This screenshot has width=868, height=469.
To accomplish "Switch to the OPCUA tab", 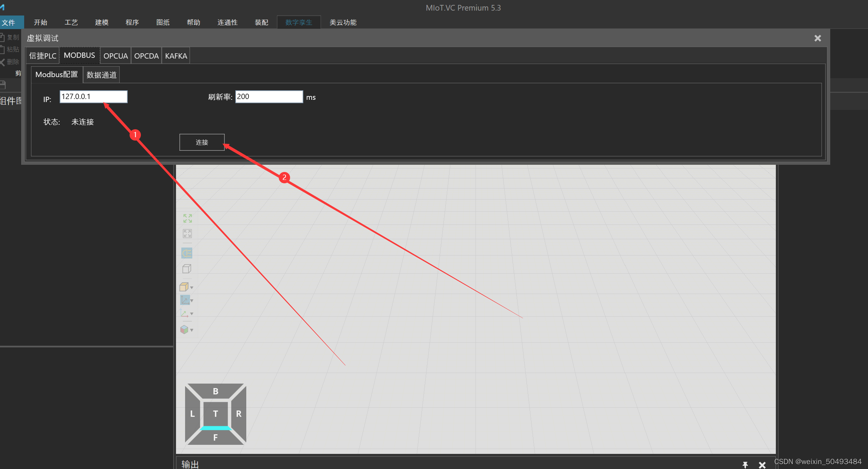I will 116,56.
